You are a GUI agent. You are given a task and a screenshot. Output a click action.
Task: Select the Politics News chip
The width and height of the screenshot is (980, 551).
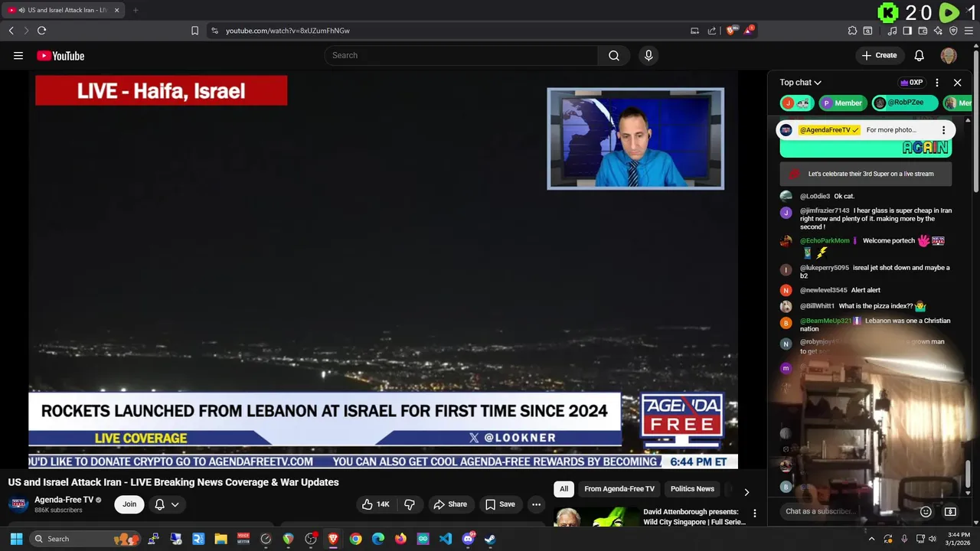[x=692, y=489]
